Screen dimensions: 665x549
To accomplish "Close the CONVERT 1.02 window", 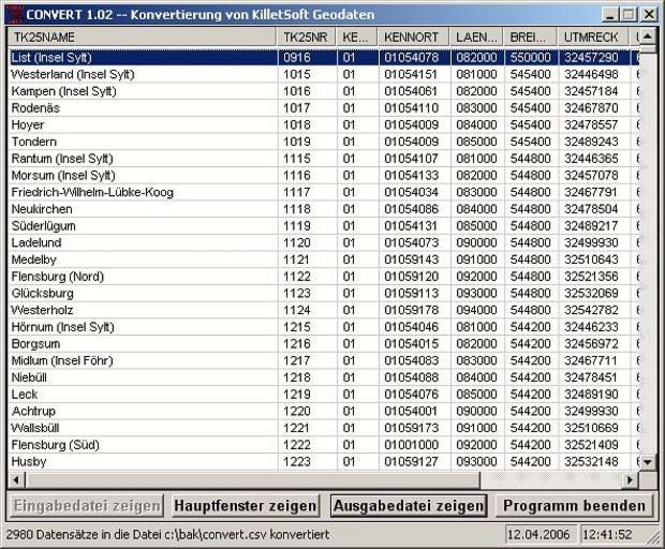I will pyautogui.click(x=649, y=15).
